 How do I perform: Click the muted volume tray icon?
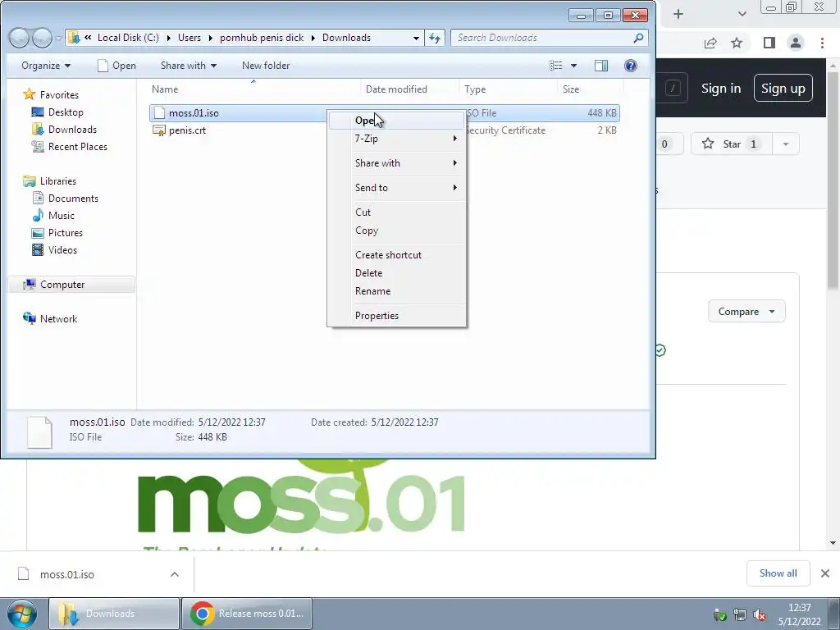click(x=760, y=614)
